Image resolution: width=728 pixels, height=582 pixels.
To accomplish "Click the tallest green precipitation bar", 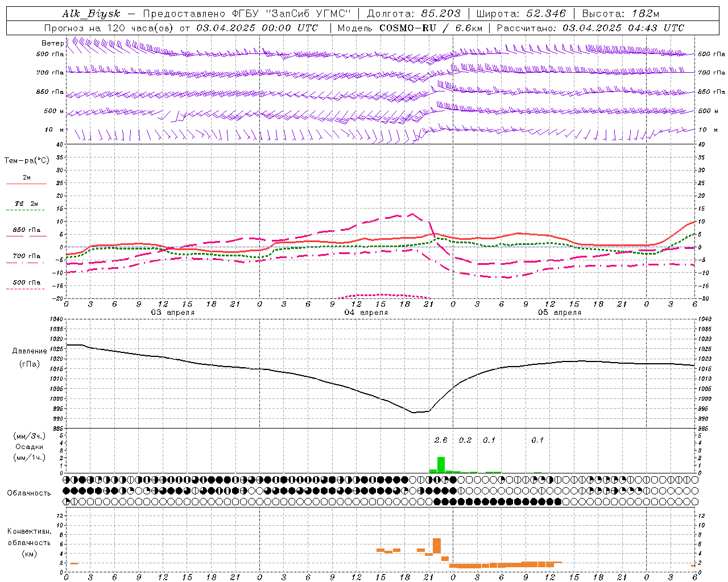I will pyautogui.click(x=441, y=465).
